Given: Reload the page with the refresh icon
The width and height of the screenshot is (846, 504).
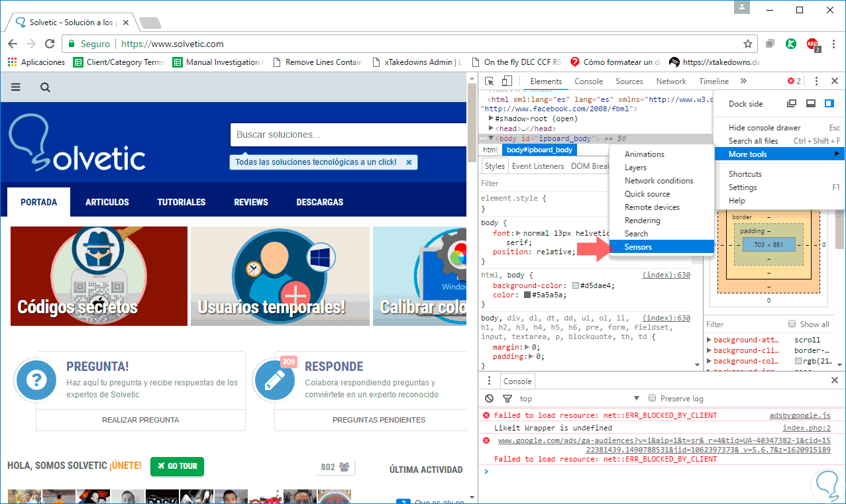Looking at the screenshot, I should tap(50, 44).
